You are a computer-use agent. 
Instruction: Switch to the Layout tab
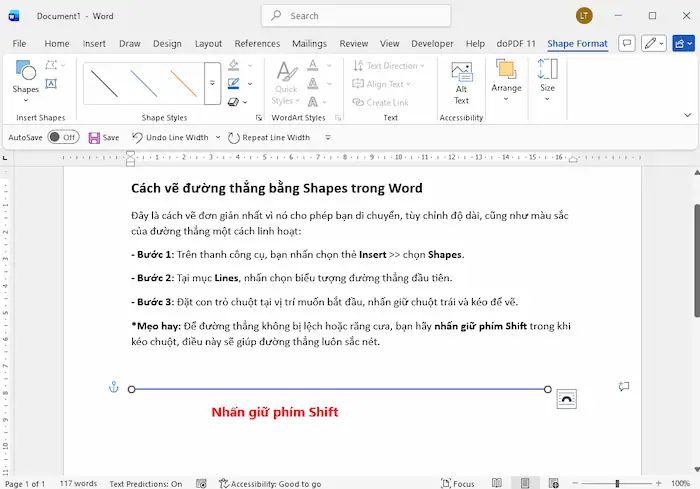coord(208,44)
